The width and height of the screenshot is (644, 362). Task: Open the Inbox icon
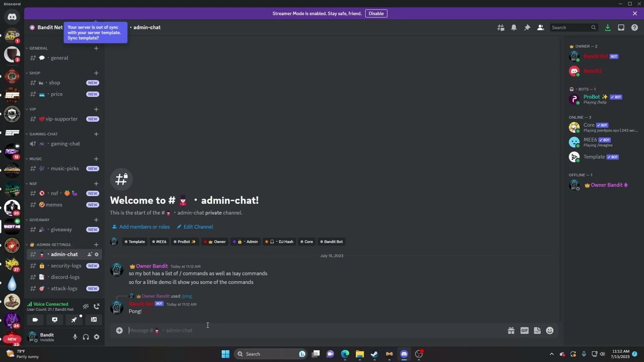tap(621, 28)
